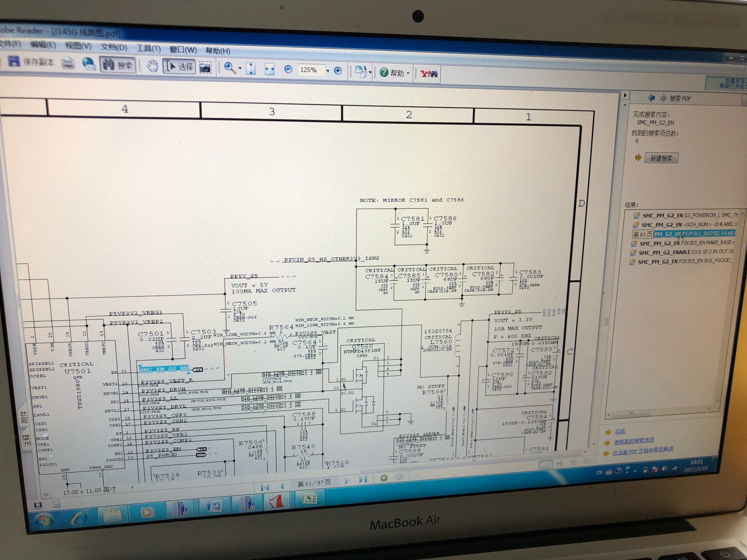
Task: Select result SMC_PM_G2_EN P3V3S5_EN SUS_PGOOD
Action: [x=681, y=261]
